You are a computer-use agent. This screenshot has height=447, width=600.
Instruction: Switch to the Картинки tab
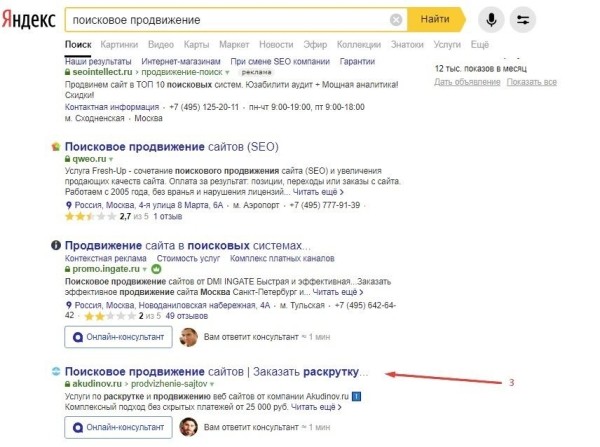(119, 45)
